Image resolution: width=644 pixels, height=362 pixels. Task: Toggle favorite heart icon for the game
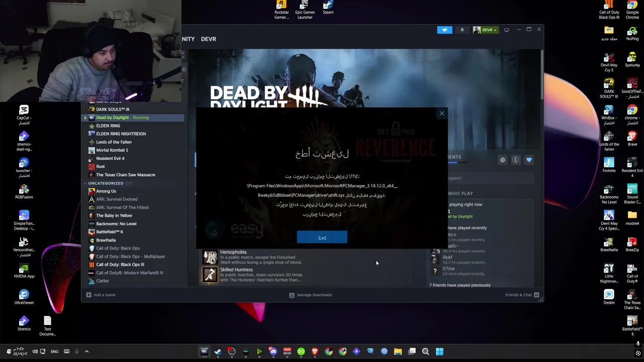(529, 160)
